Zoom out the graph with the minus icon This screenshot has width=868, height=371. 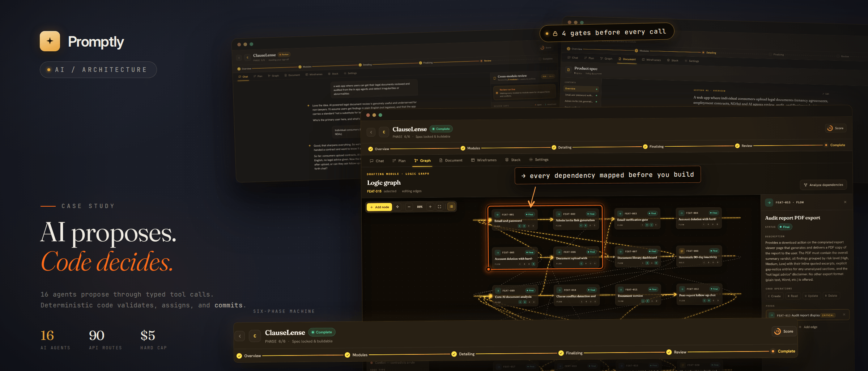(x=409, y=207)
